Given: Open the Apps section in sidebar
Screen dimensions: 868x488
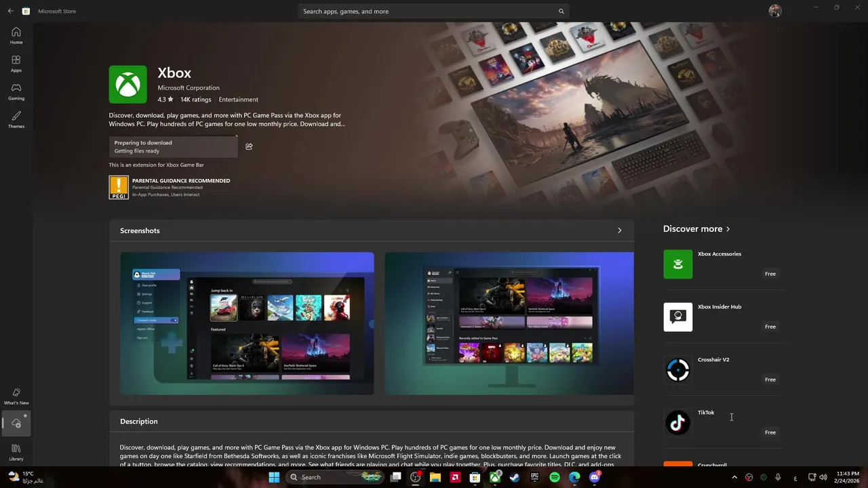Looking at the screenshot, I should [x=16, y=64].
